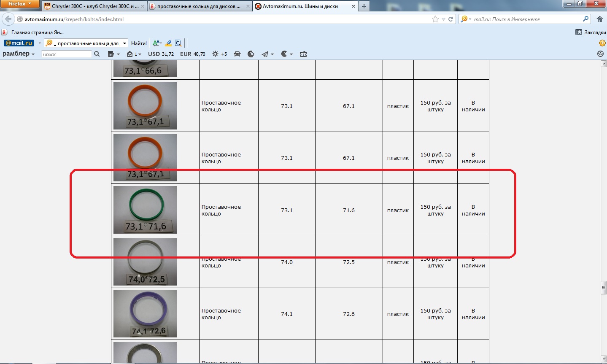Click the blue magnifier in browser search box

(585, 19)
